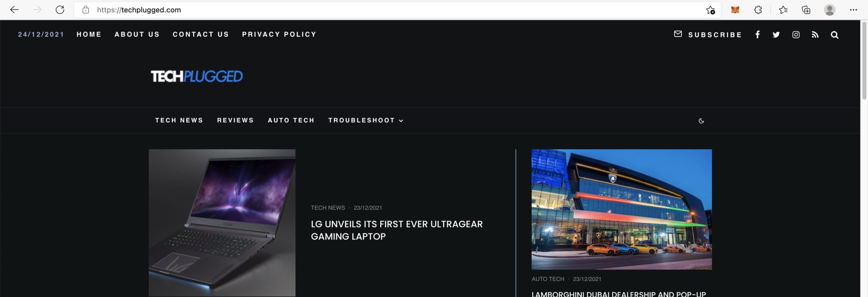This screenshot has width=868, height=297.
Task: Toggle dark mode moon switch
Action: click(x=701, y=121)
